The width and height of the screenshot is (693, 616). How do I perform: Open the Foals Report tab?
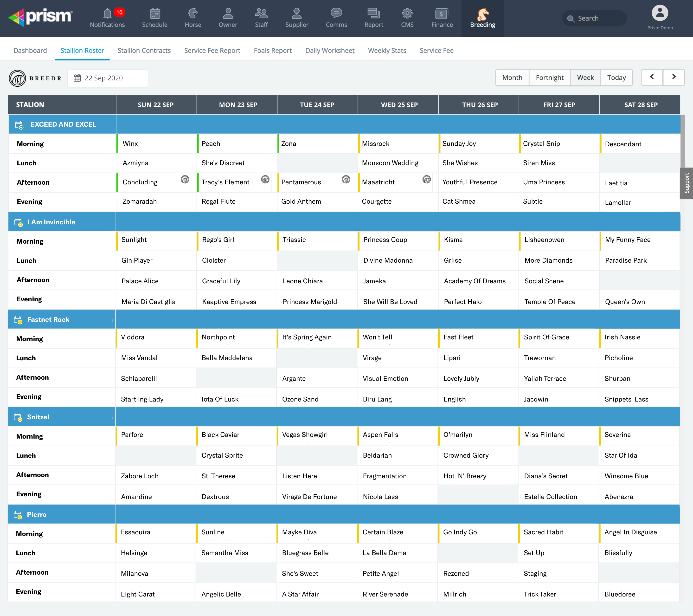[x=273, y=51]
